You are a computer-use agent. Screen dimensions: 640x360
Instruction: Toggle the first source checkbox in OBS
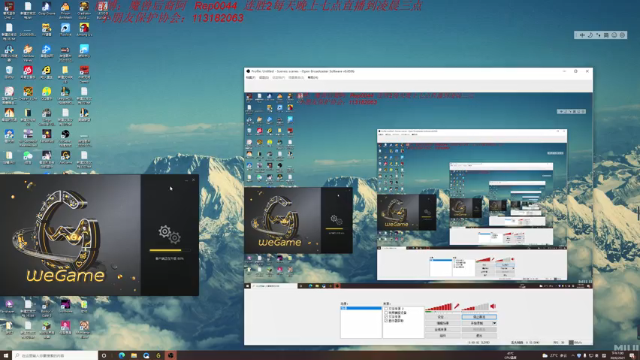click(386, 309)
